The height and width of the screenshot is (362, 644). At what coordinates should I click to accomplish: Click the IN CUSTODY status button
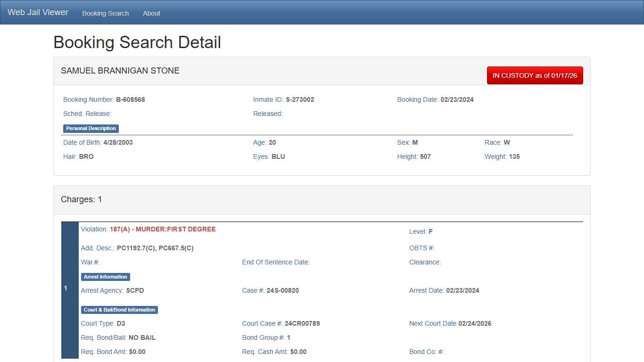(x=535, y=75)
